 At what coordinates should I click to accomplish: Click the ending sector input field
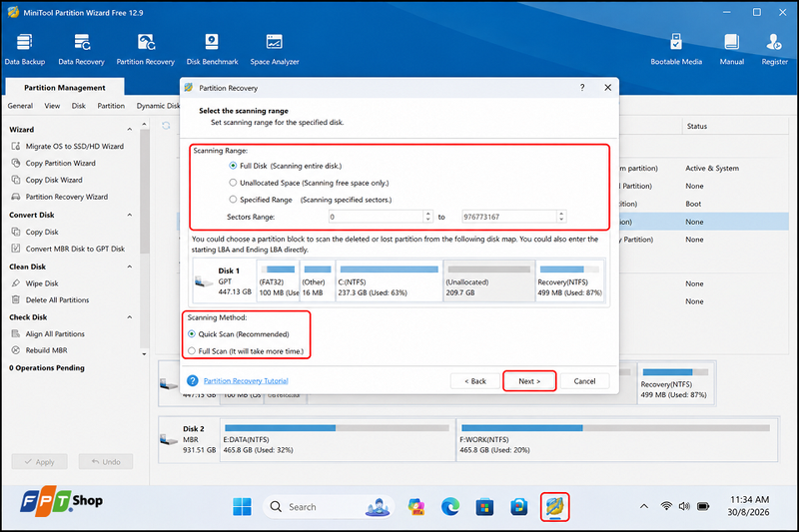[x=508, y=217]
